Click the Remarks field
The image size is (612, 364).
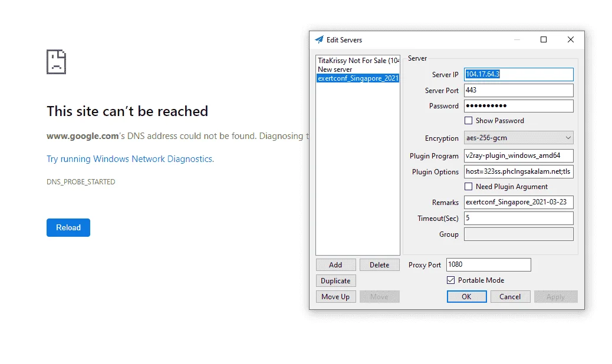click(x=519, y=202)
